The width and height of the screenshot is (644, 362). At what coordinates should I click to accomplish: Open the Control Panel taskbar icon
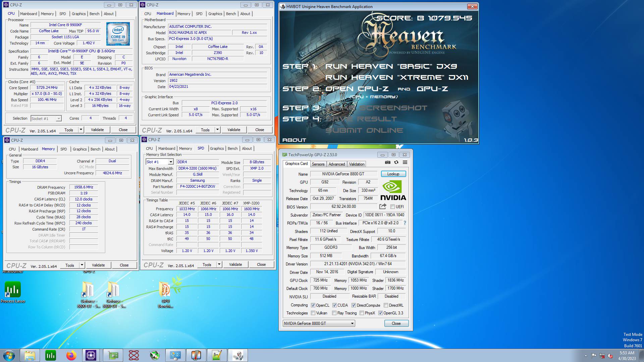175,355
